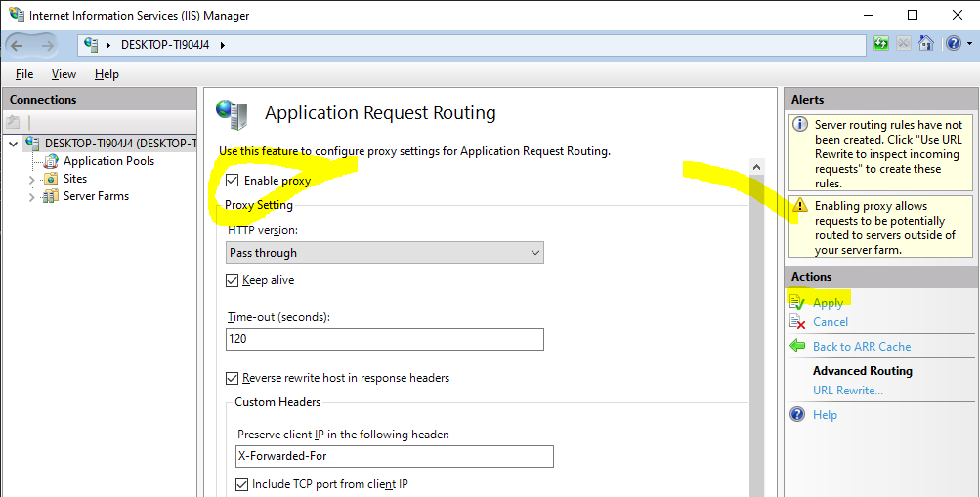980x497 pixels.
Task: Collapse the DESKTOP-TI904J4 tree node
Action: [13, 144]
